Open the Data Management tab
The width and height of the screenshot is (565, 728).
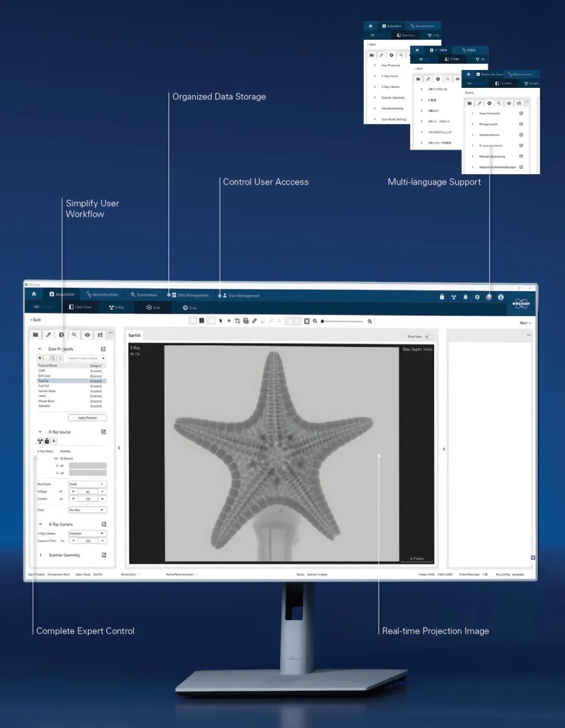click(190, 295)
